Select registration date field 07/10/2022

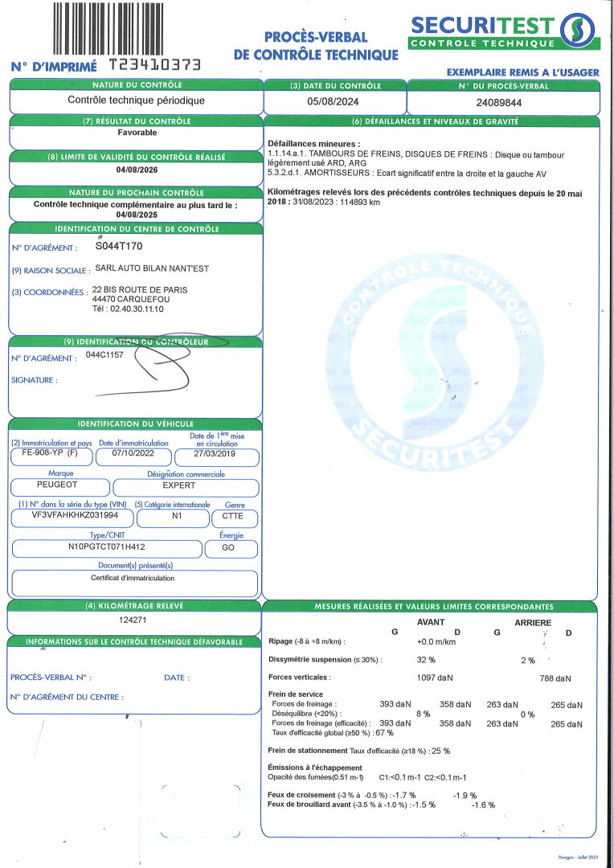[x=133, y=457]
